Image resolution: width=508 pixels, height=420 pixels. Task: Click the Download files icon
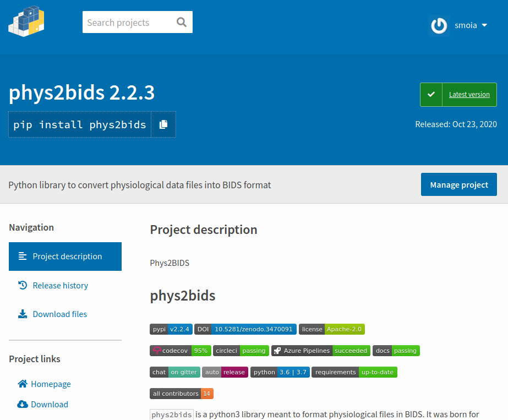click(23, 314)
